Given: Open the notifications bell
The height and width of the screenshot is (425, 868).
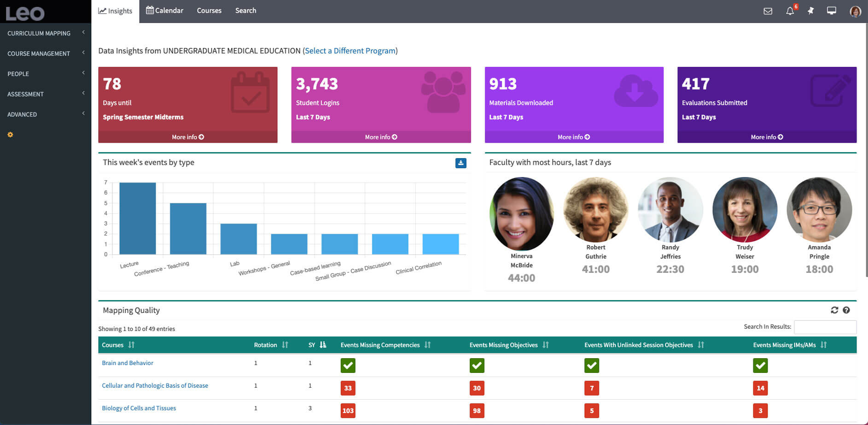Looking at the screenshot, I should [790, 11].
